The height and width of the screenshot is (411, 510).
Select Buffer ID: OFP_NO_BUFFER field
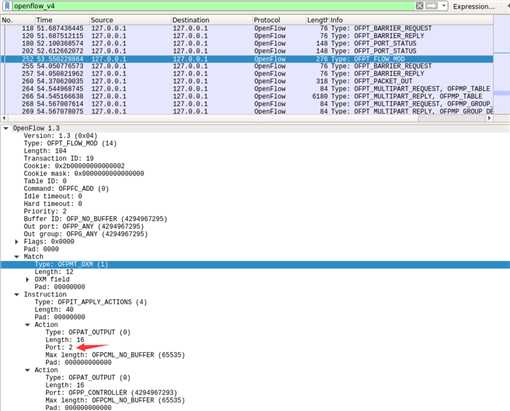click(95, 219)
